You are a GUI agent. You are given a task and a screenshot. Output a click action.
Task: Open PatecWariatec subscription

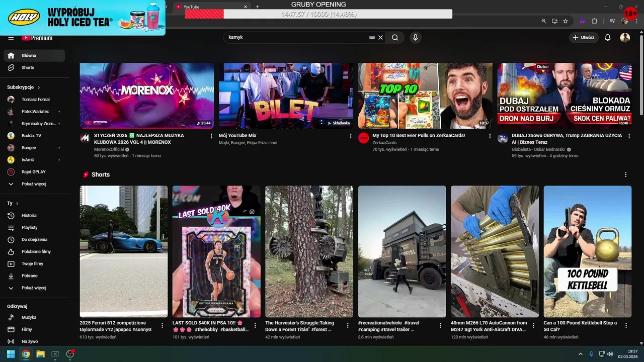34,111
